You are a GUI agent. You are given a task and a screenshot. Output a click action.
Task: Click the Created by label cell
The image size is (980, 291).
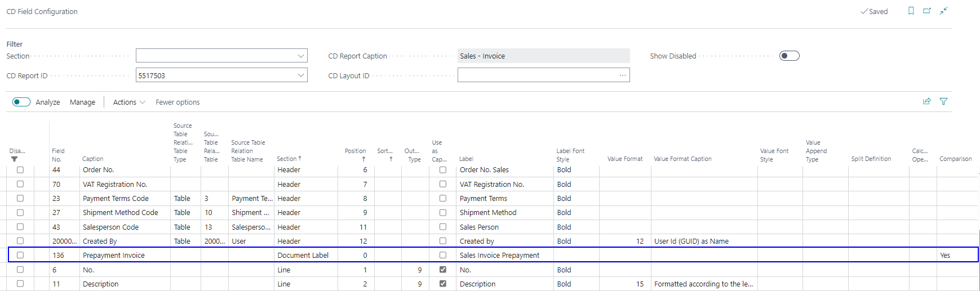pyautogui.click(x=477, y=241)
